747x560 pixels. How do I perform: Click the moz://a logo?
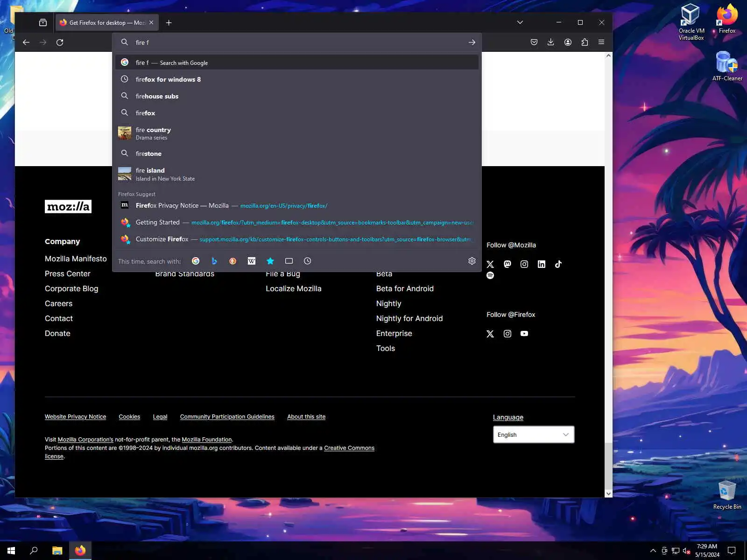pos(68,206)
